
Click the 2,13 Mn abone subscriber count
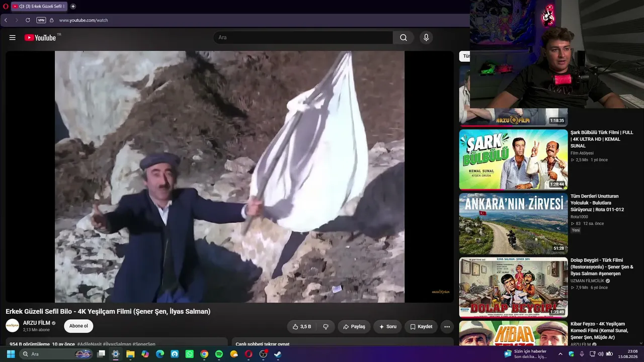point(36,330)
